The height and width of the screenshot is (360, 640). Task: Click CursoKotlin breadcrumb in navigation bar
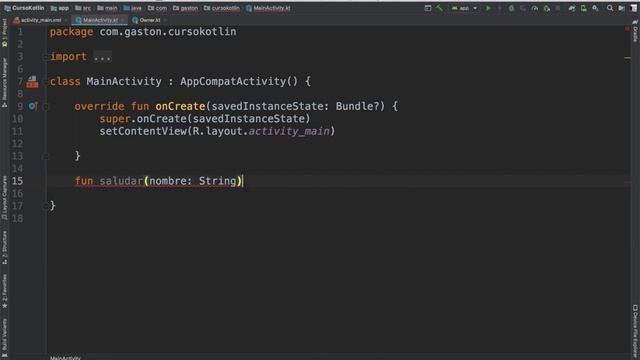24,8
